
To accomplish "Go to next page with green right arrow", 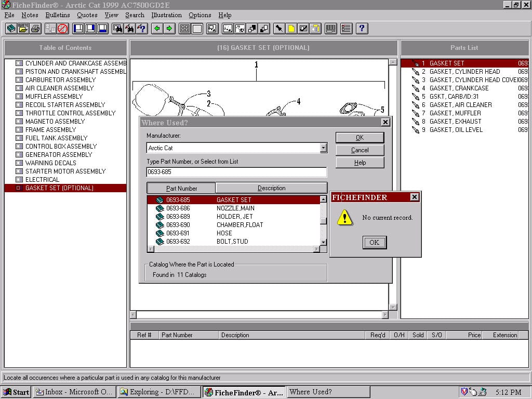I will tap(169, 29).
